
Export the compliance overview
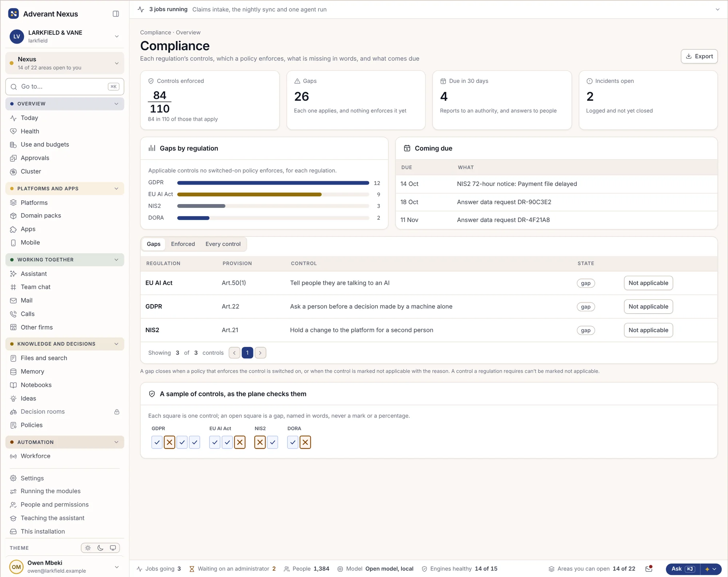tap(699, 56)
